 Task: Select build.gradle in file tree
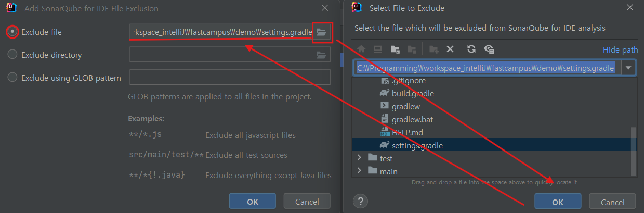click(x=413, y=94)
